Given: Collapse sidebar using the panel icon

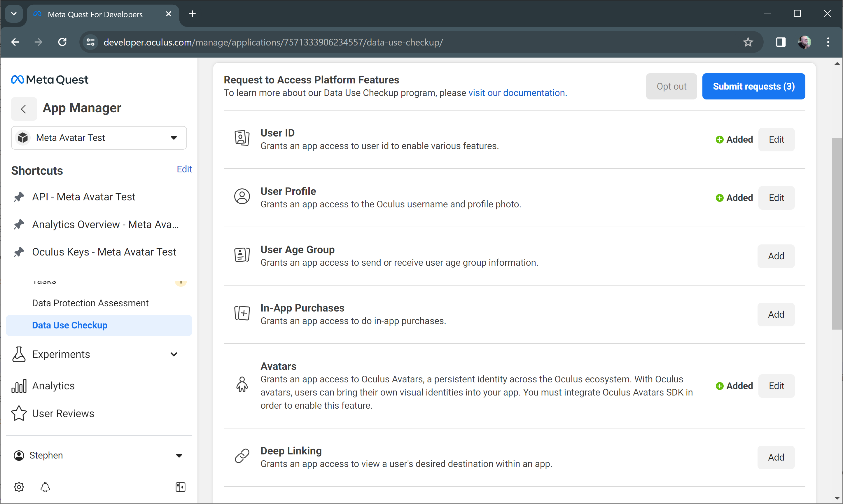Looking at the screenshot, I should [180, 487].
